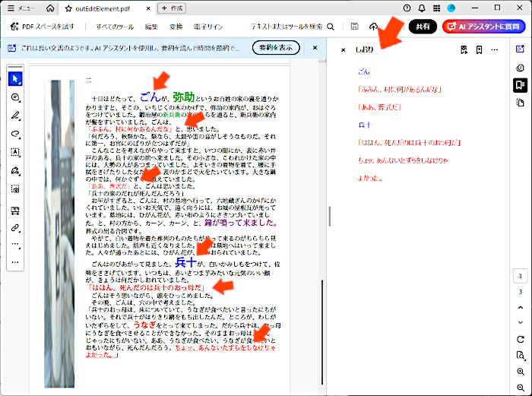Click PDF スペースを試す
This screenshot has height=396, width=532.
tap(43, 27)
